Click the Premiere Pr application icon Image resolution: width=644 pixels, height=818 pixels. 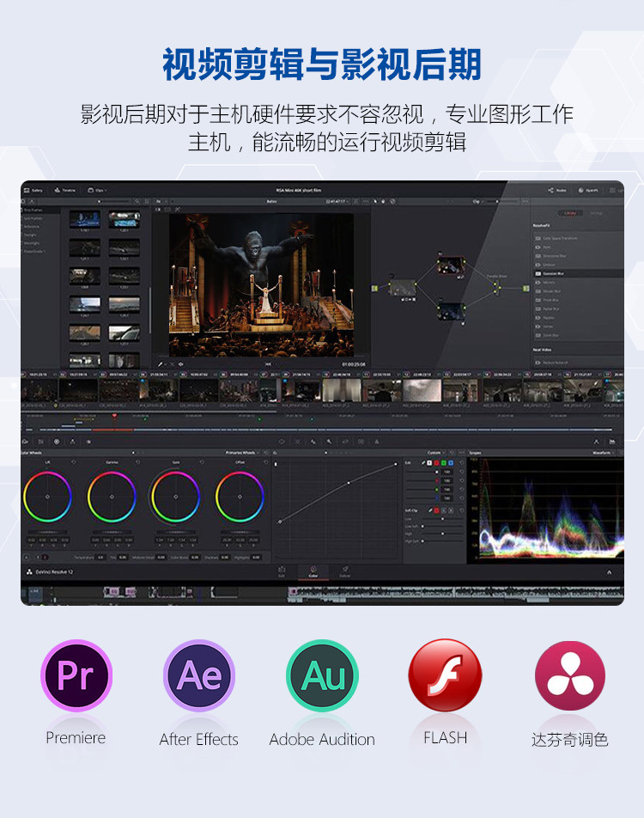(x=76, y=675)
